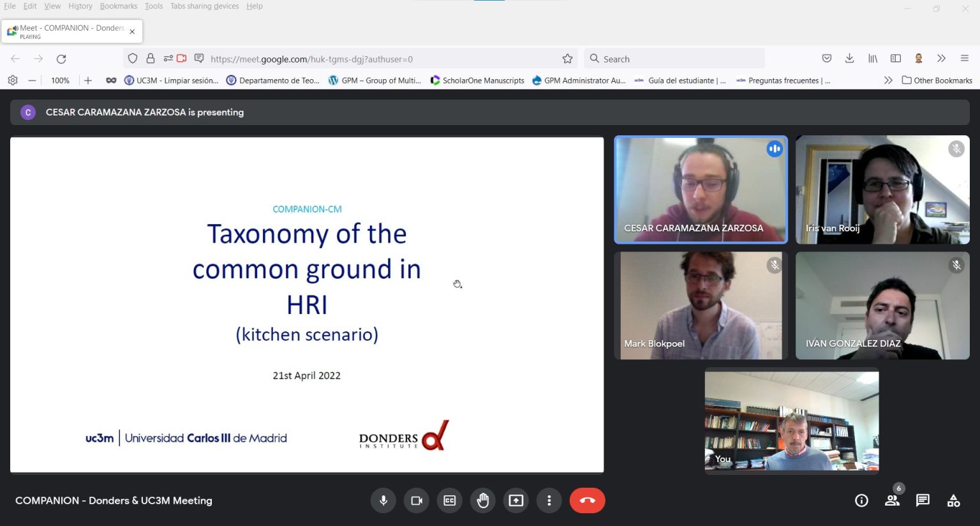Leave the call with red hang-up button

[x=587, y=500]
